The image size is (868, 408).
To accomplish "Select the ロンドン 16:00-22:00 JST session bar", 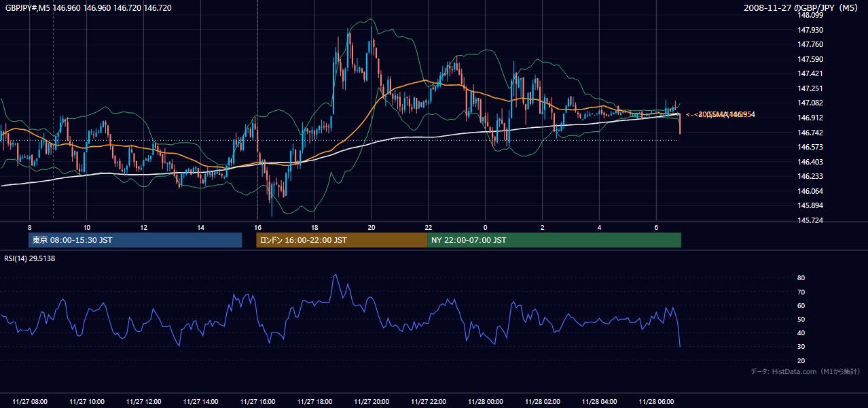I will coord(342,240).
